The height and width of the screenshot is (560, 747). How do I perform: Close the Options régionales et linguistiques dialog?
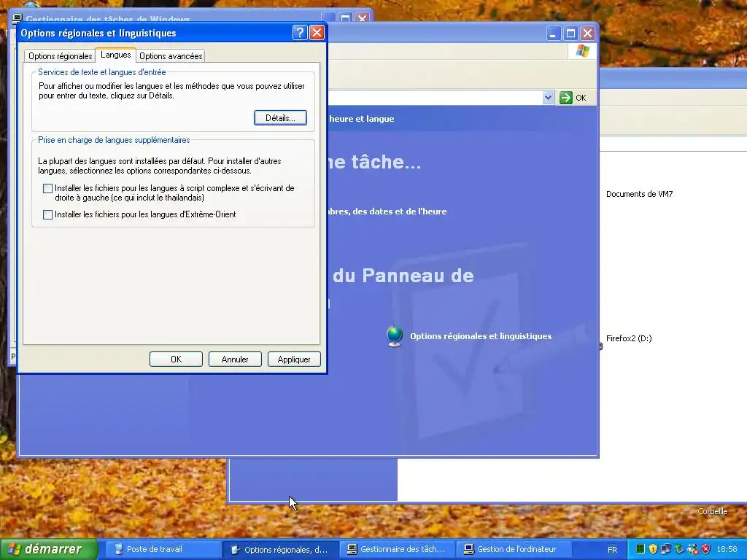(x=317, y=32)
